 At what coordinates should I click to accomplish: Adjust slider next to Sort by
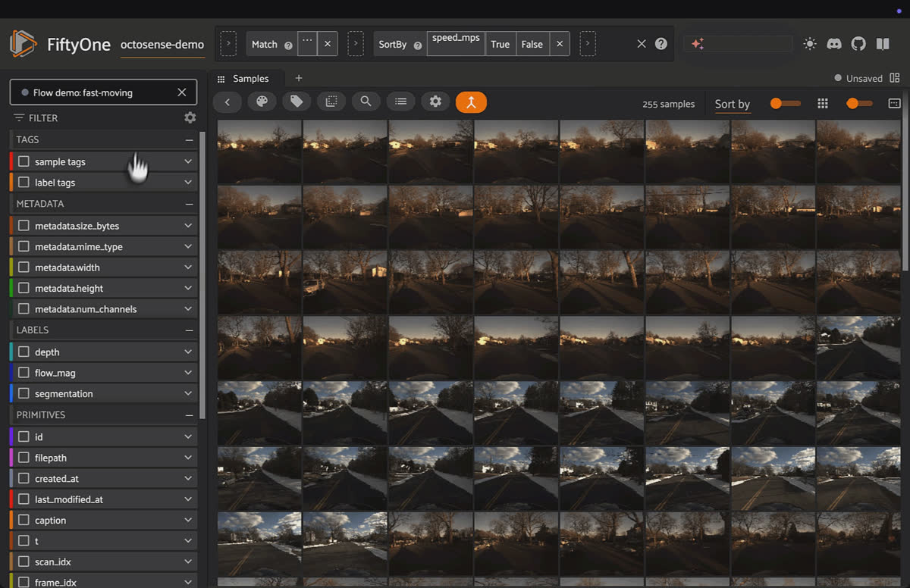[785, 103]
